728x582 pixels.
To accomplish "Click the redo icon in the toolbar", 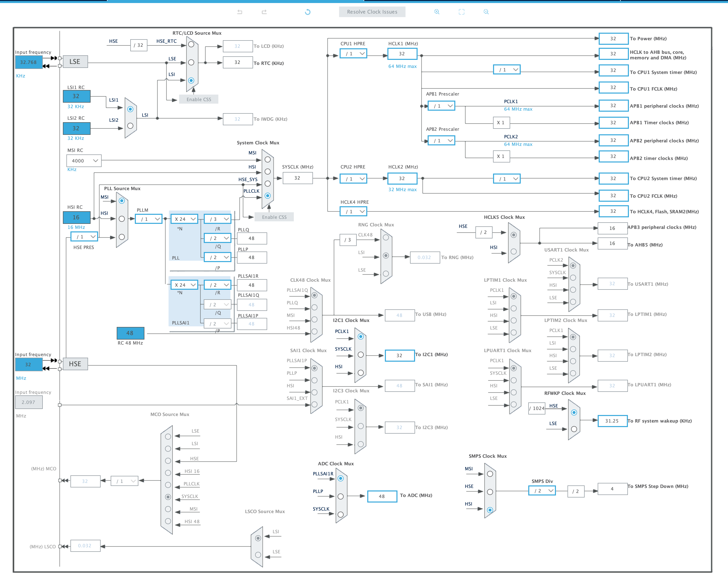I will tap(264, 12).
